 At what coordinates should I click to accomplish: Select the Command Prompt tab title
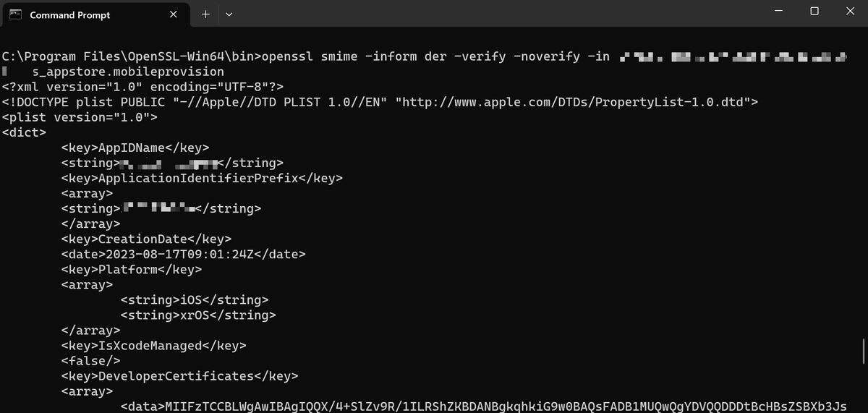(70, 14)
